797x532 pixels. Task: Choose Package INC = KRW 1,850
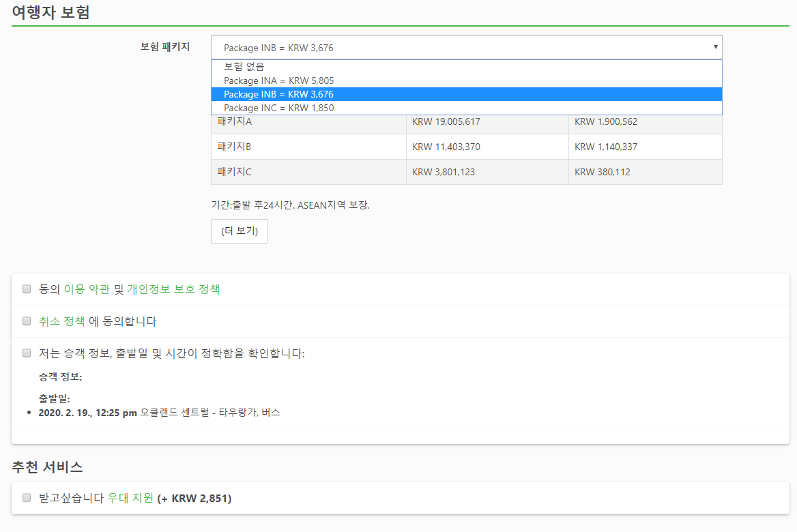tap(466, 108)
